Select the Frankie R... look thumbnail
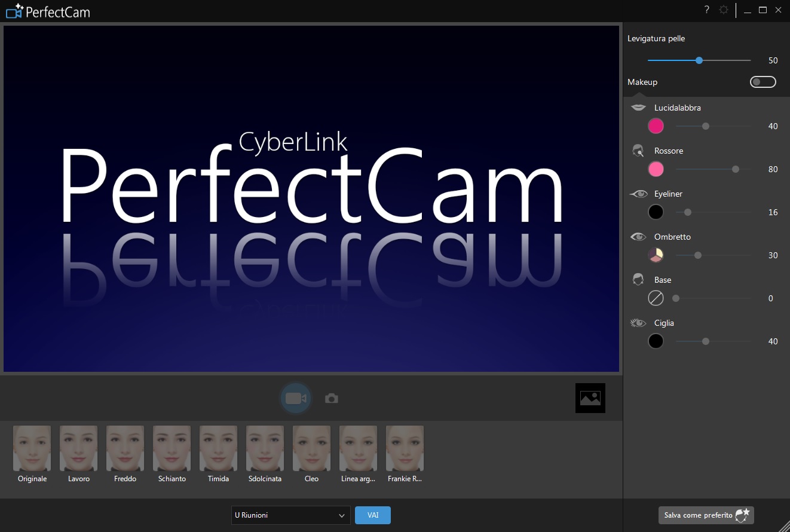 point(405,448)
